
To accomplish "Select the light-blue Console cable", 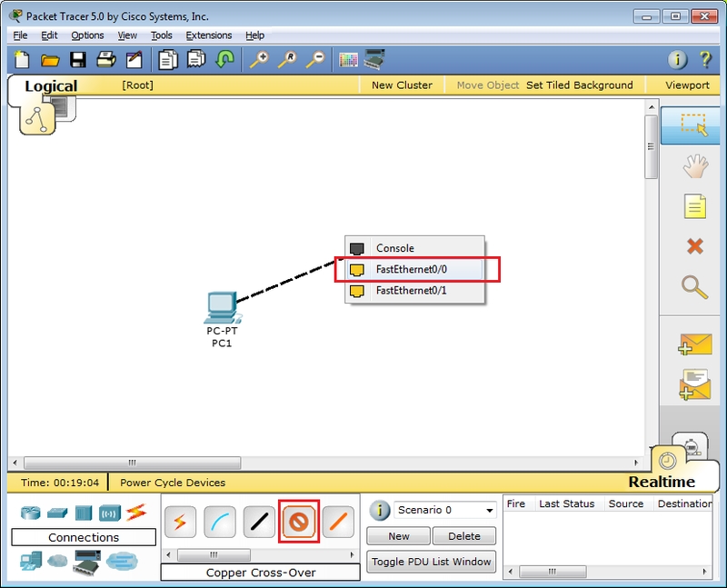I will 220,522.
